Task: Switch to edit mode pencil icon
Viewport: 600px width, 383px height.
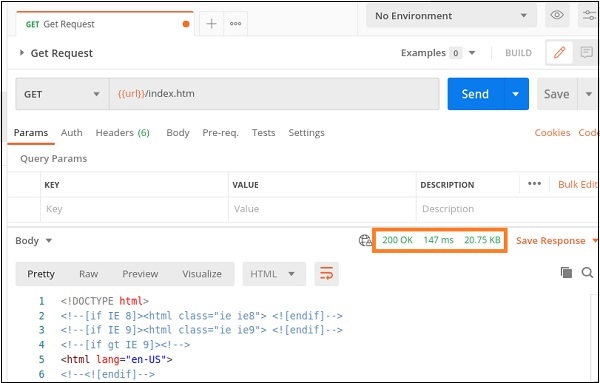Action: point(559,52)
